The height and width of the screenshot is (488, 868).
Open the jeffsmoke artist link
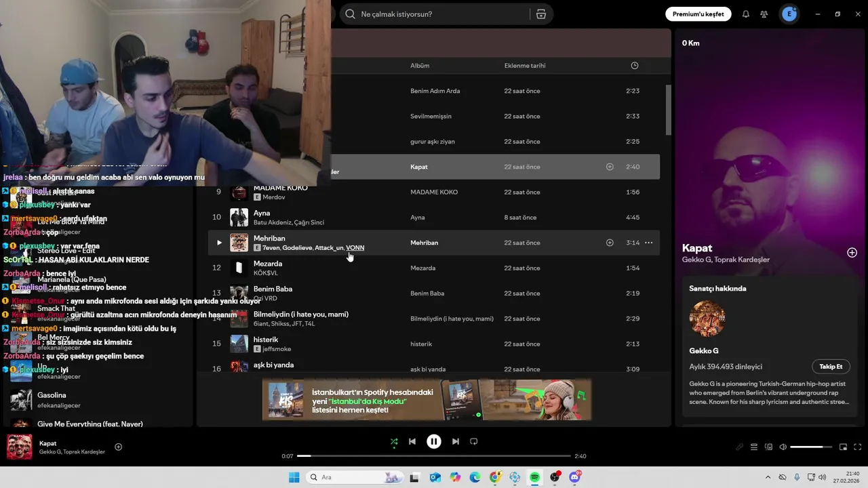(277, 349)
